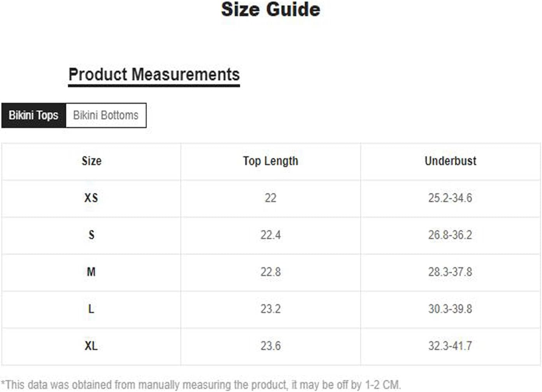Screen dimensions: 542x392
Task: Switch to the Bikini Bottoms tab
Action: pyautogui.click(x=106, y=115)
